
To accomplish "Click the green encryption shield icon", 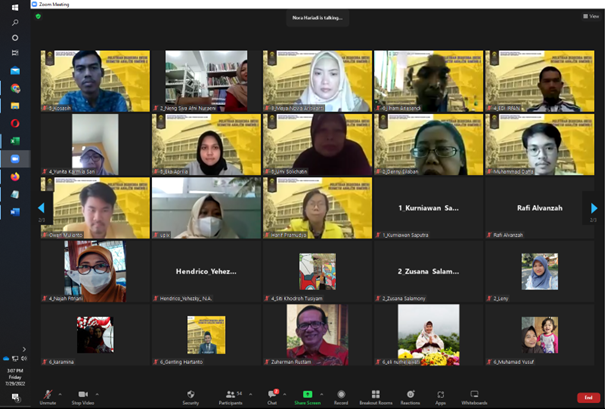I will (38, 17).
